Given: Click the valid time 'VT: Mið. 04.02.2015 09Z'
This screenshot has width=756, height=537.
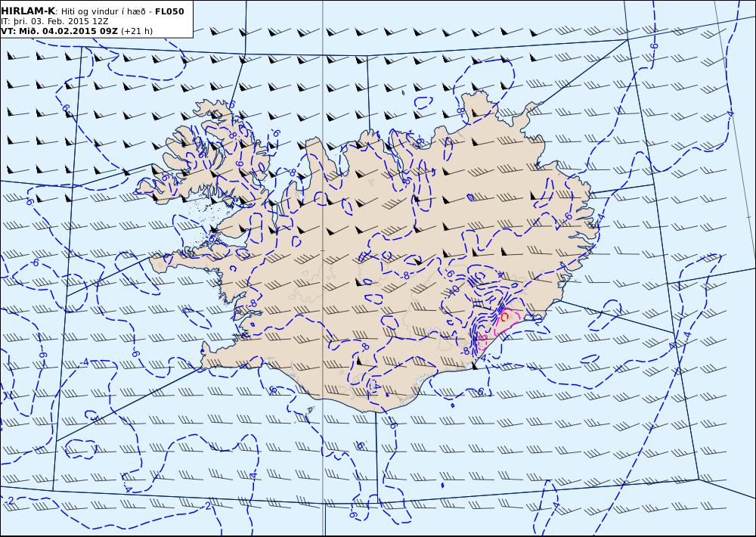Looking at the screenshot, I should tap(59, 31).
